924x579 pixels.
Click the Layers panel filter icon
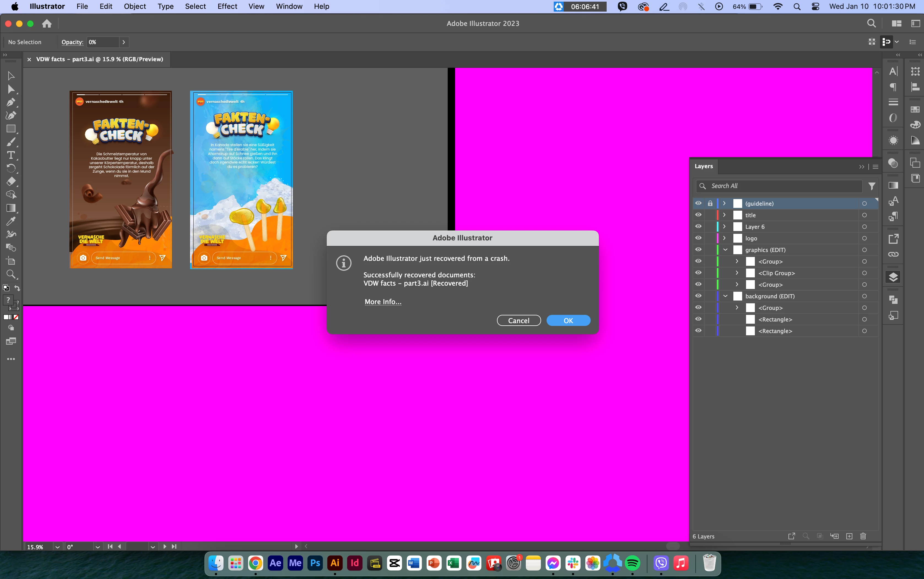[x=872, y=186]
